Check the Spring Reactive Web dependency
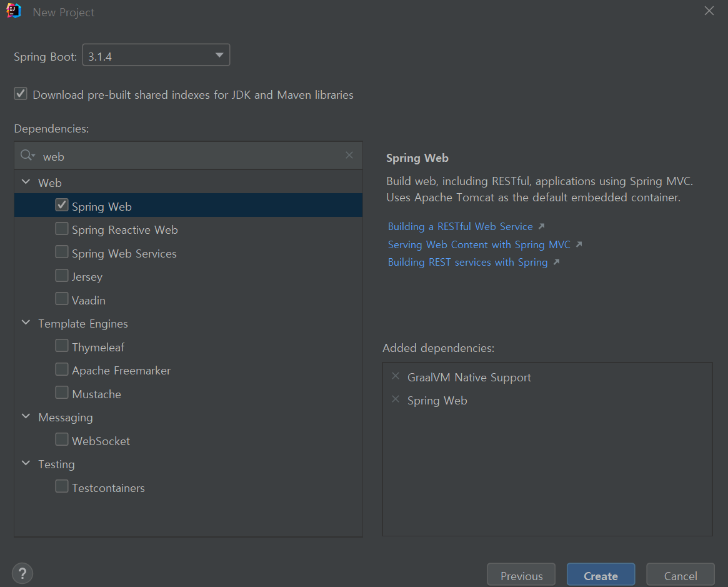Image resolution: width=728 pixels, height=587 pixels. click(x=62, y=228)
